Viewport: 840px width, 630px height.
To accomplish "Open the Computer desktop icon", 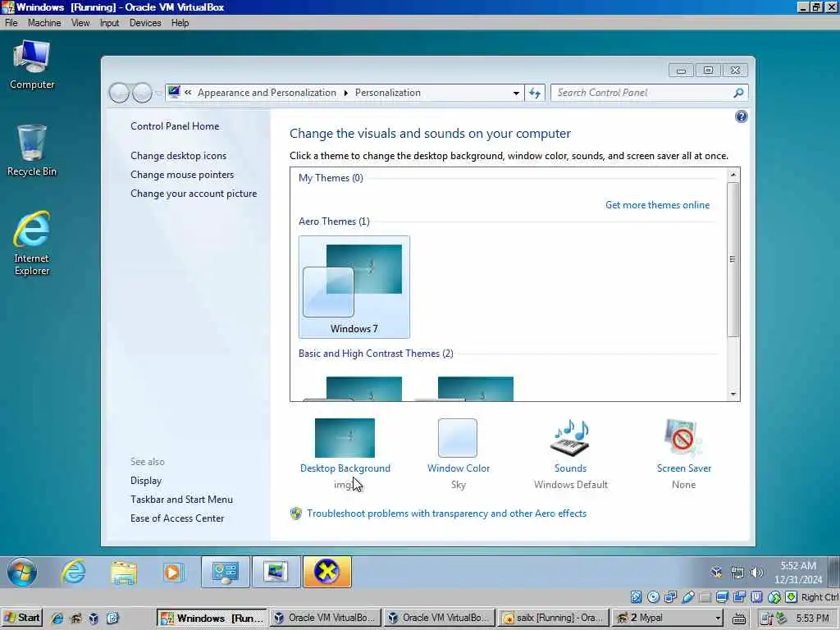I will click(32, 65).
